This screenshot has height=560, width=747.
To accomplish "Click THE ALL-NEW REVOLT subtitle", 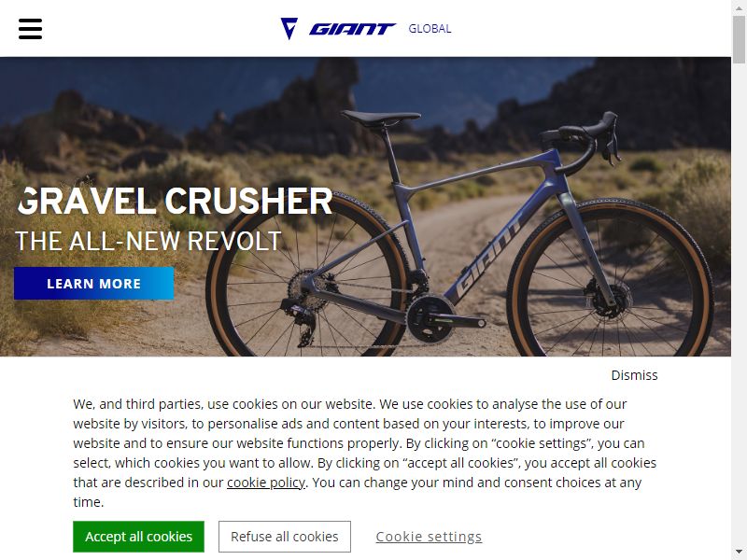I will (148, 241).
